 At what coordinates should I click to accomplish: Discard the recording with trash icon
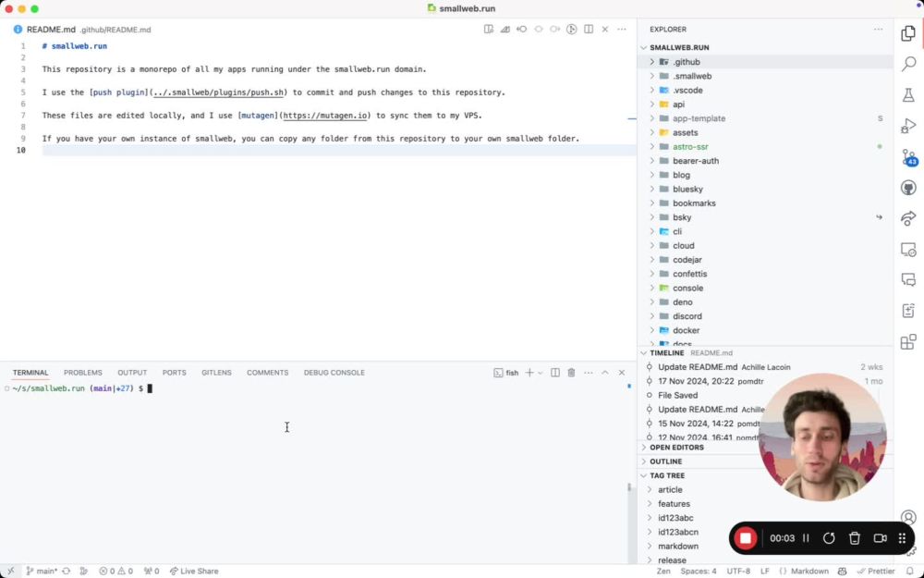tap(855, 538)
